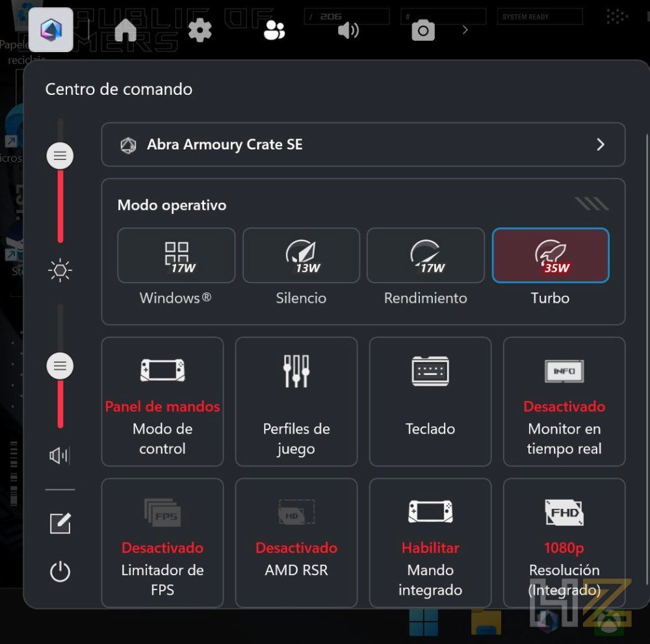Go to the Home tab
The height and width of the screenshot is (644, 650).
click(125, 30)
